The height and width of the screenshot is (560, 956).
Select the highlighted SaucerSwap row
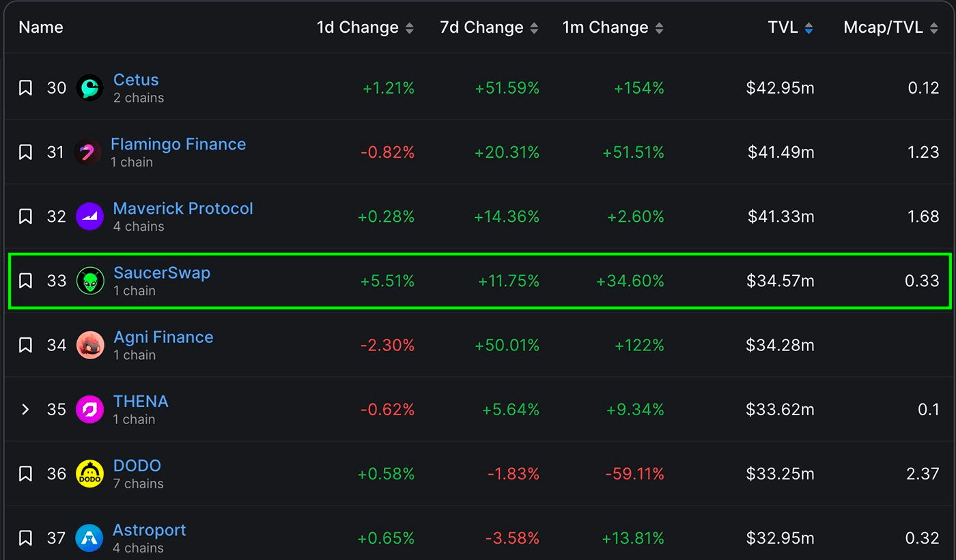pos(478,281)
